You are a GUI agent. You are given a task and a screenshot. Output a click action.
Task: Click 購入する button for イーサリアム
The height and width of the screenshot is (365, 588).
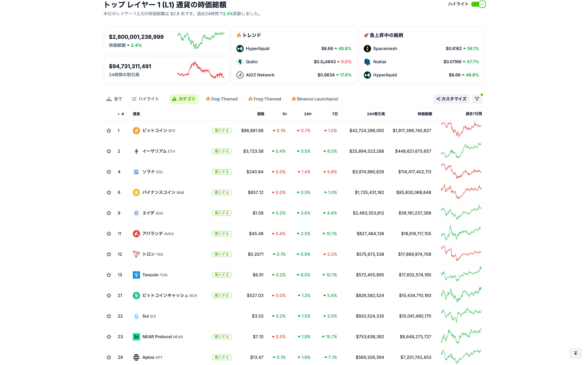[x=221, y=151]
